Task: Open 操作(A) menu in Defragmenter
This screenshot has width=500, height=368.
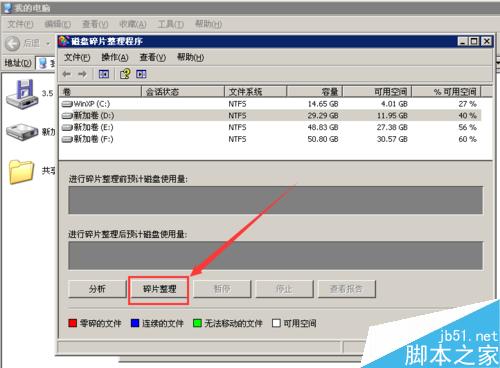Action: pos(115,57)
